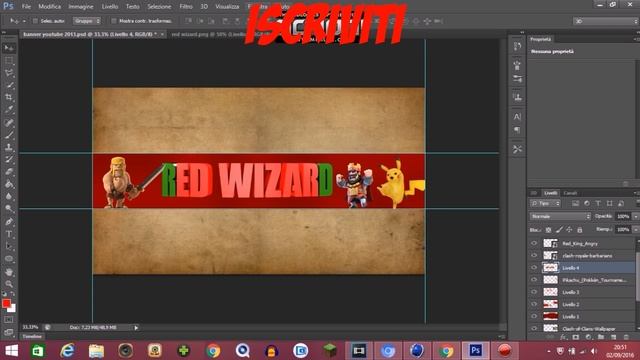Select the Healing Brush tool
The width and height of the screenshot is (640, 360).
pos(9,122)
